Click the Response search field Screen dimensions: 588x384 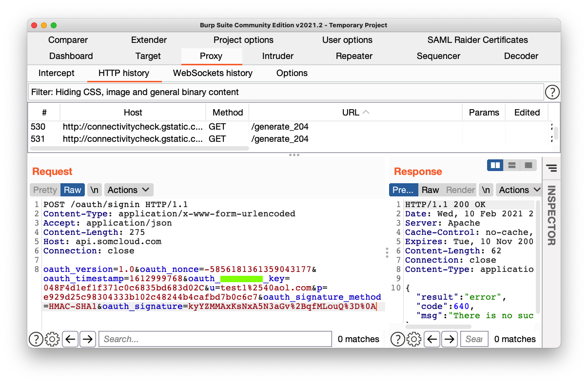[x=474, y=339]
